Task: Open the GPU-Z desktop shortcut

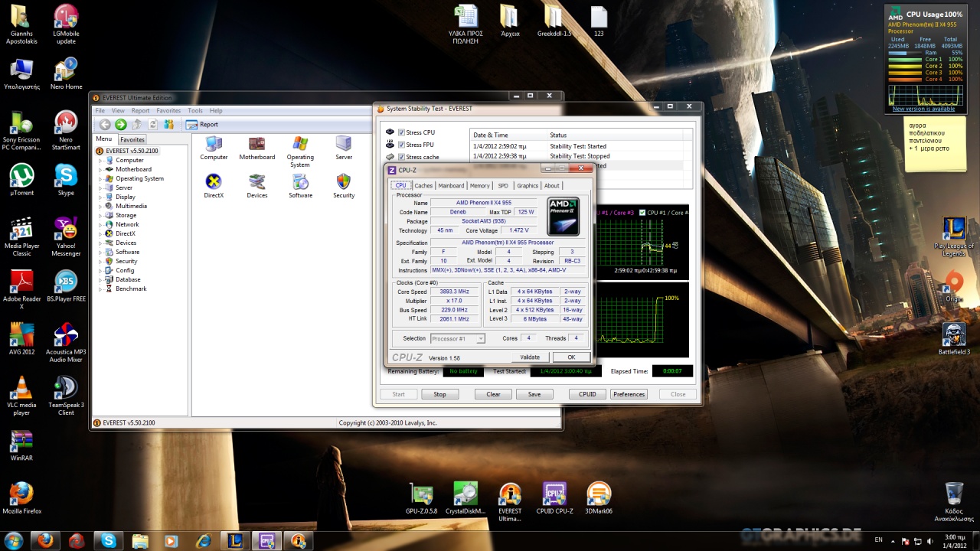Action: tap(422, 499)
